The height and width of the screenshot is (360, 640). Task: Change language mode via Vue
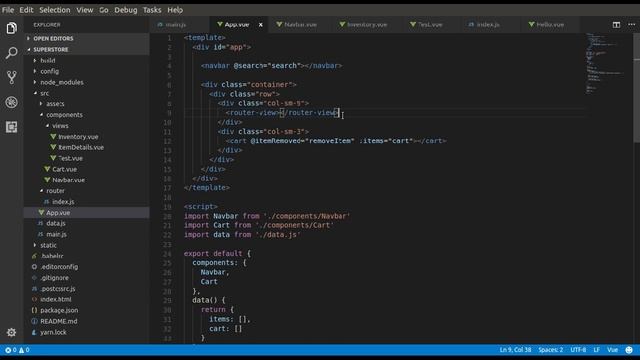612,350
